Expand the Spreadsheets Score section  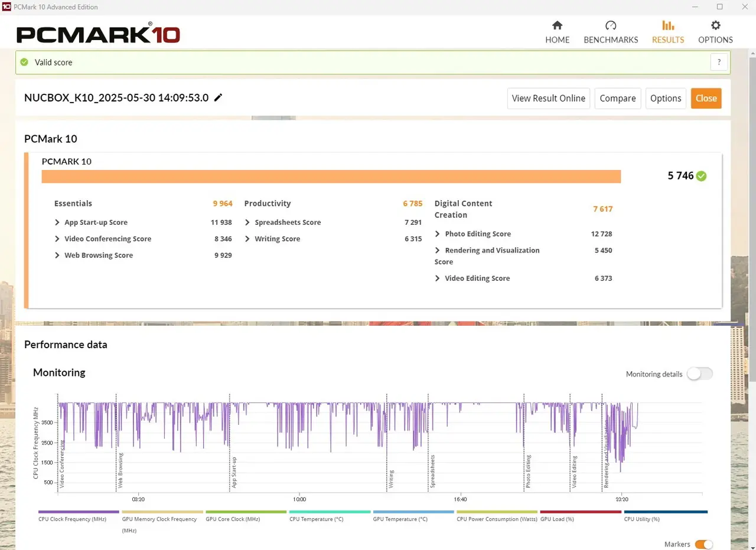[x=247, y=222]
